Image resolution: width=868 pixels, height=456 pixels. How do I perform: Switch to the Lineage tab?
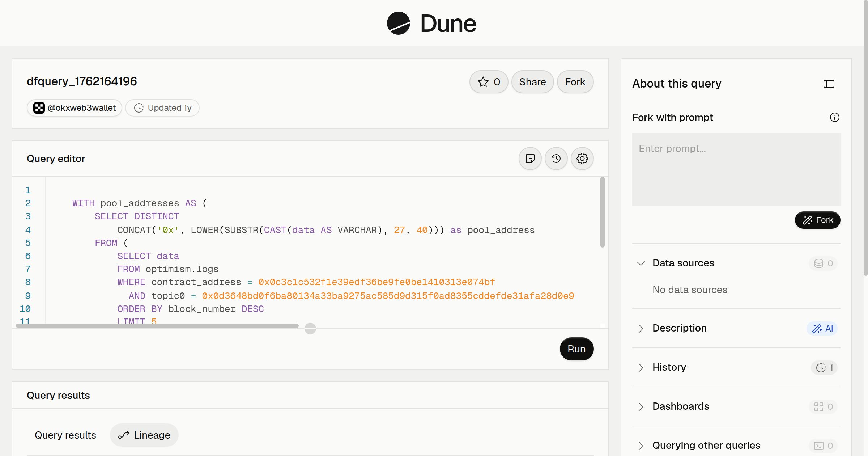point(144,435)
